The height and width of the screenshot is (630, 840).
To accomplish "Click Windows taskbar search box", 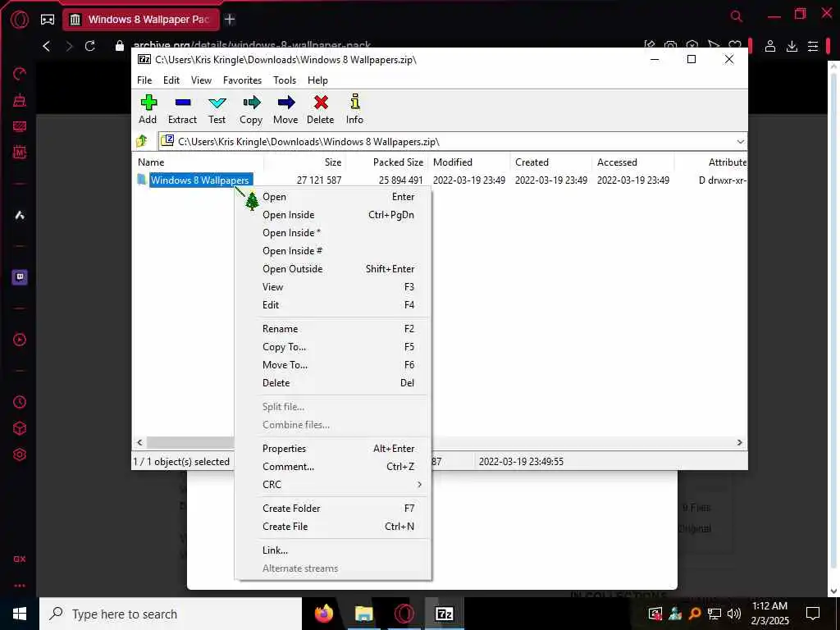I will 171,614.
